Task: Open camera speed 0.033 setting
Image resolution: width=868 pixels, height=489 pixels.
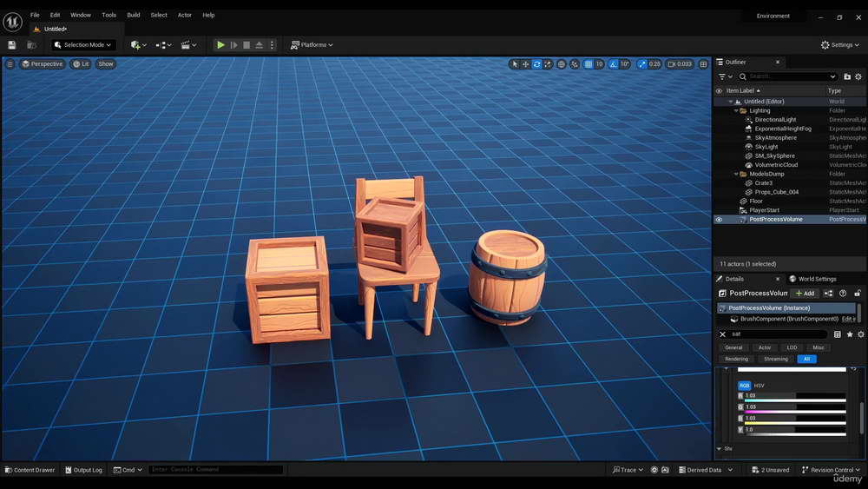Action: [x=680, y=64]
